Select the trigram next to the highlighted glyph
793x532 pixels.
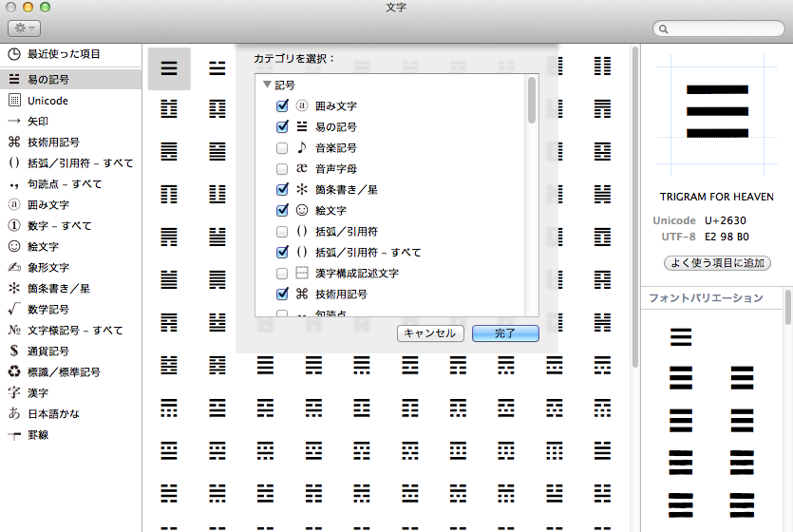[217, 68]
